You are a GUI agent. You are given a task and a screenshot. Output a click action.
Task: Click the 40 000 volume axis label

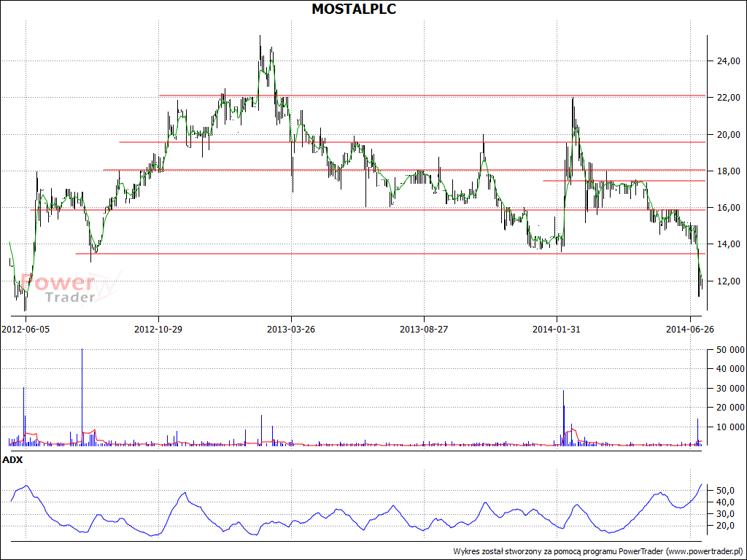click(730, 369)
